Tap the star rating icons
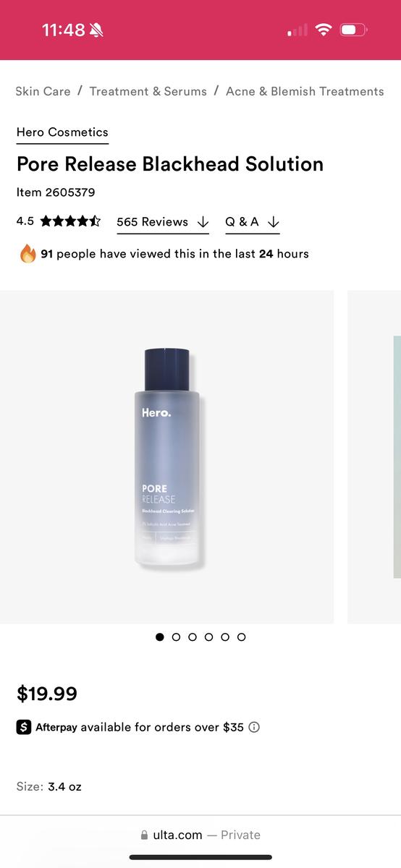 point(70,221)
